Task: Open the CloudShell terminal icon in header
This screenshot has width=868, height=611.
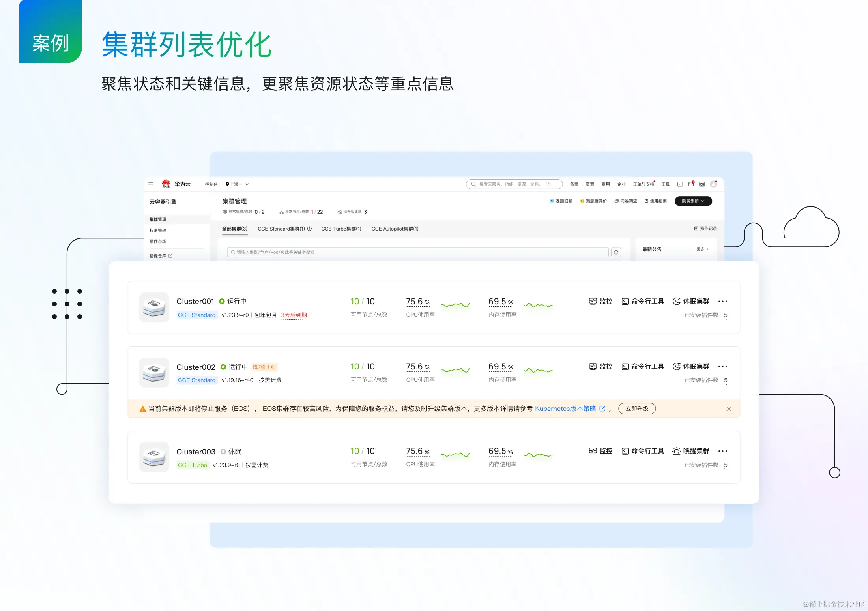Action: click(x=680, y=184)
